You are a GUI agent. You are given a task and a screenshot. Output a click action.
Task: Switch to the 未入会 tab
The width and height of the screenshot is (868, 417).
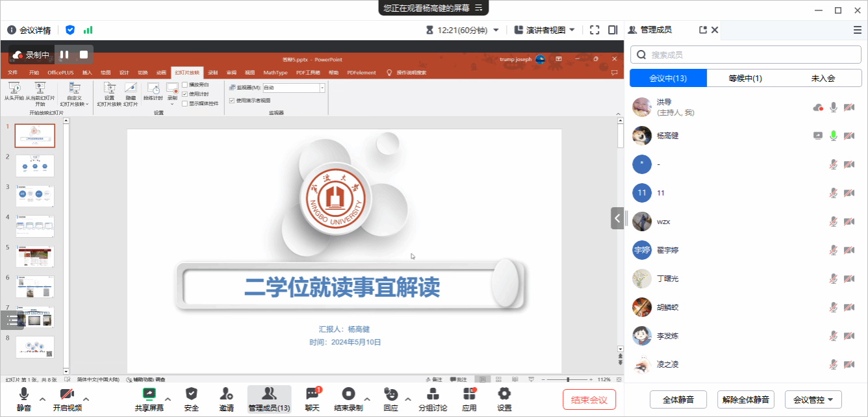click(823, 79)
